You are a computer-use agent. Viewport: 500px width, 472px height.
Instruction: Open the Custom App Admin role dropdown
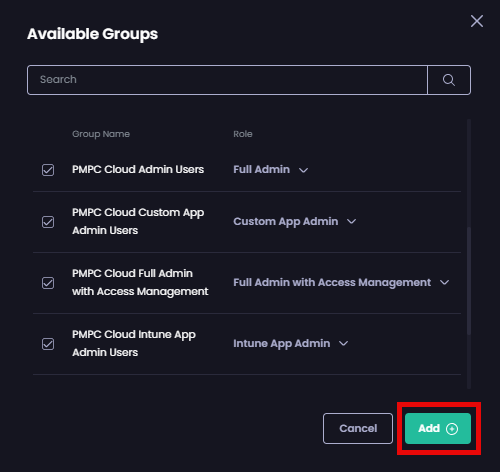295,222
